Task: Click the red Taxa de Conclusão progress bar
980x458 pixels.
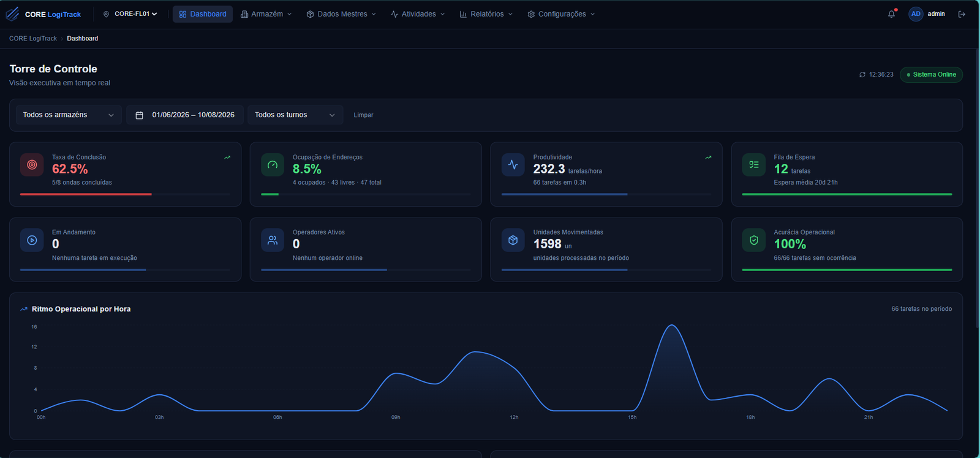Action: pos(86,194)
